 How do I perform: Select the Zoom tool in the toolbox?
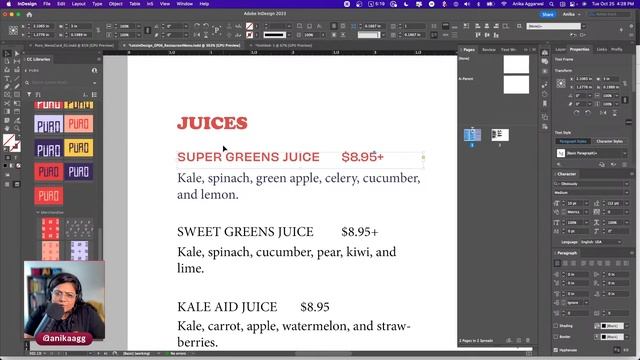pyautogui.click(x=17, y=129)
